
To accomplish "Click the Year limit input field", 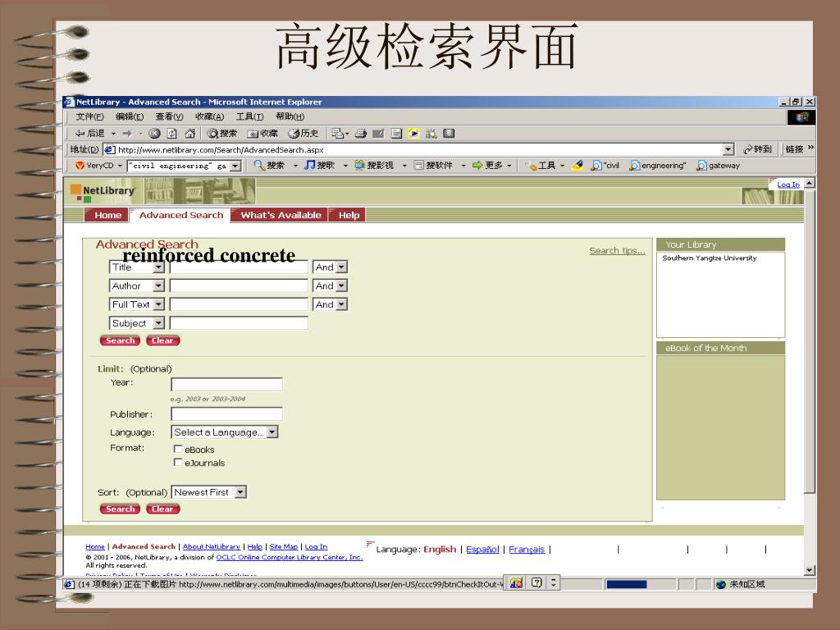I will (x=226, y=384).
